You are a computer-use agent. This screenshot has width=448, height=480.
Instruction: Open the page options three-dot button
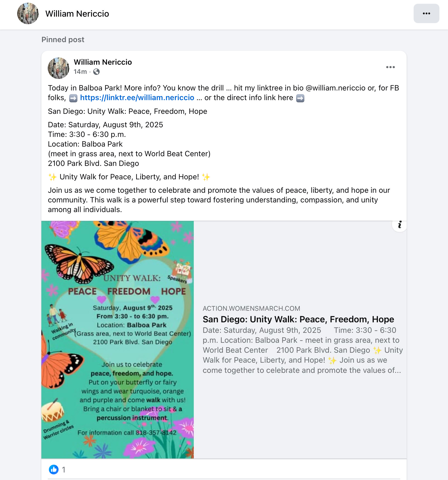[x=426, y=13]
